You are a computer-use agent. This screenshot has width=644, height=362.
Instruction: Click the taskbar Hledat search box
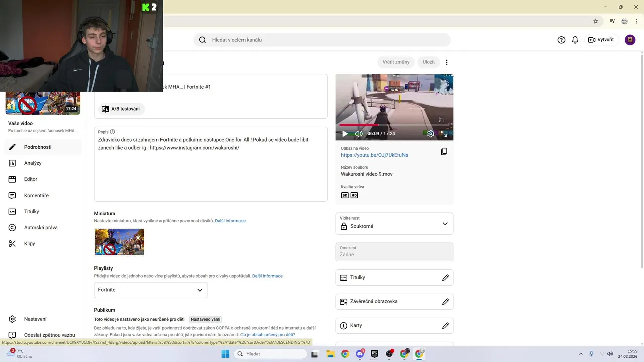(x=271, y=354)
